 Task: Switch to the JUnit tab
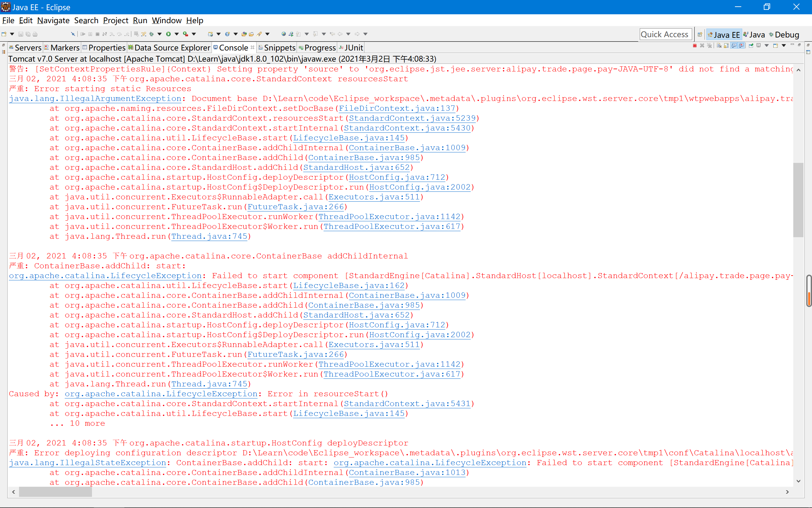(x=351, y=48)
